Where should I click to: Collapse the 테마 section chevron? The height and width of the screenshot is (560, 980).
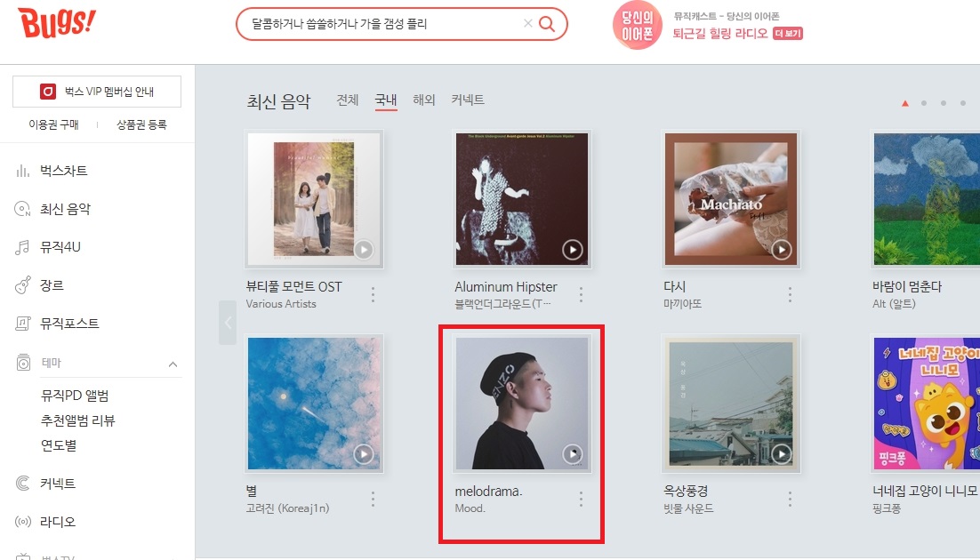point(173,364)
